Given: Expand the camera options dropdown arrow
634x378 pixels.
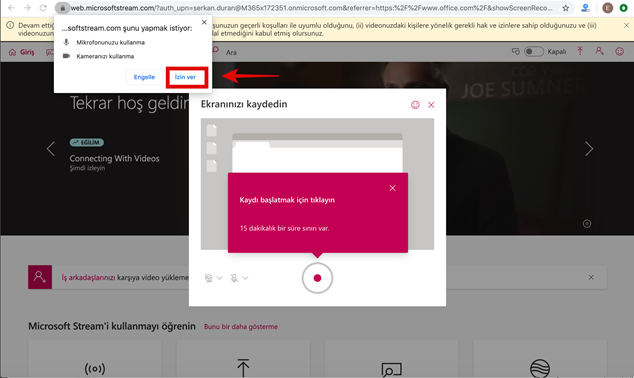Looking at the screenshot, I should [x=220, y=278].
